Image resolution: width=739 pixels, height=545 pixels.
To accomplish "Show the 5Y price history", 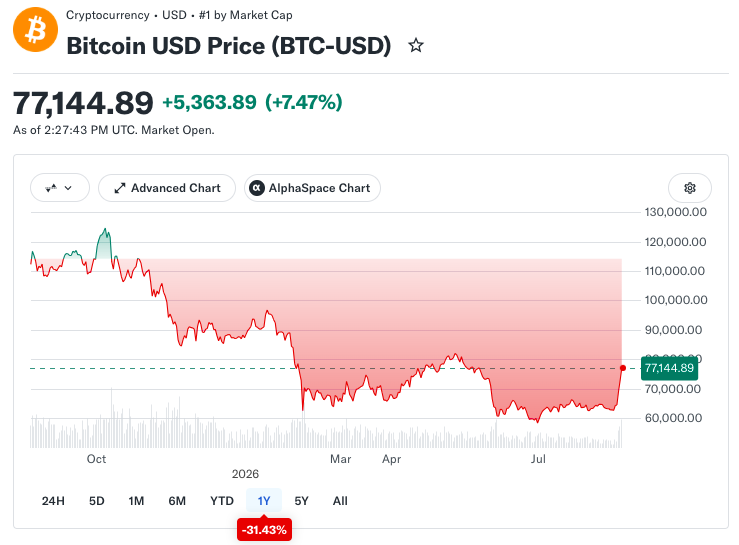I will 301,501.
